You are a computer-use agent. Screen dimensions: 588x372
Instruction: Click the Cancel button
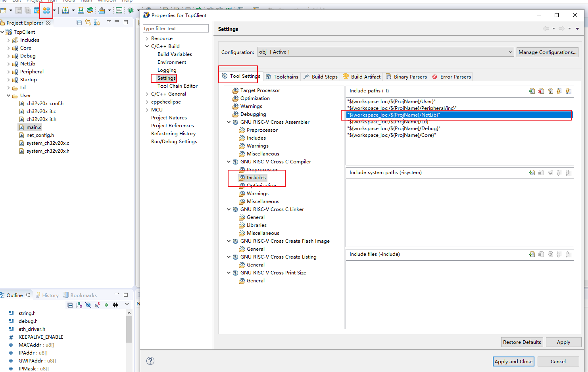coord(558,362)
